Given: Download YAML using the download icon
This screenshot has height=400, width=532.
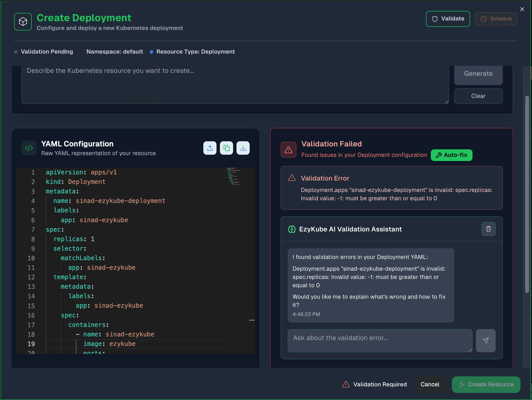Looking at the screenshot, I should pyautogui.click(x=243, y=148).
